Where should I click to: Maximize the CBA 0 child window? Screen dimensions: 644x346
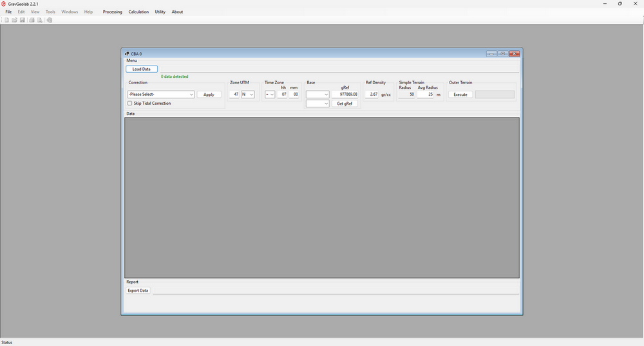pos(503,54)
